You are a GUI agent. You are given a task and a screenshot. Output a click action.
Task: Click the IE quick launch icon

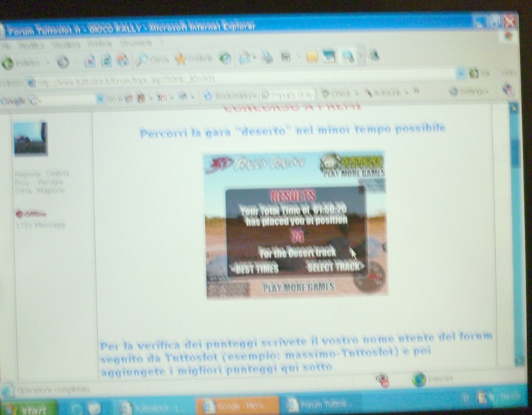[x=78, y=409]
